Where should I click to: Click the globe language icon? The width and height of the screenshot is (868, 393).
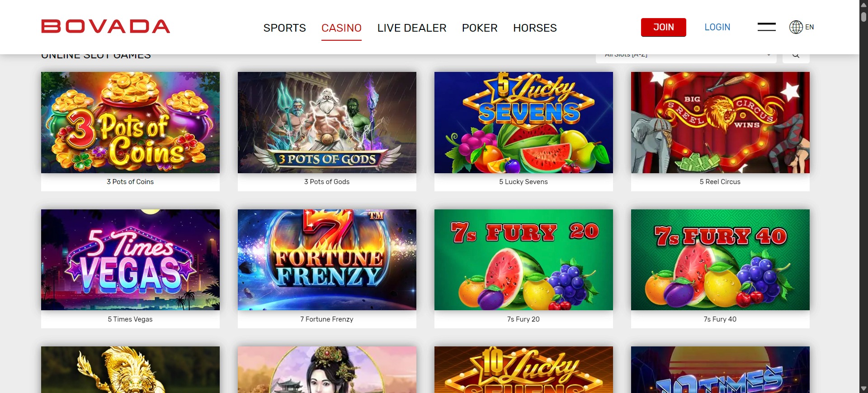pos(796,27)
